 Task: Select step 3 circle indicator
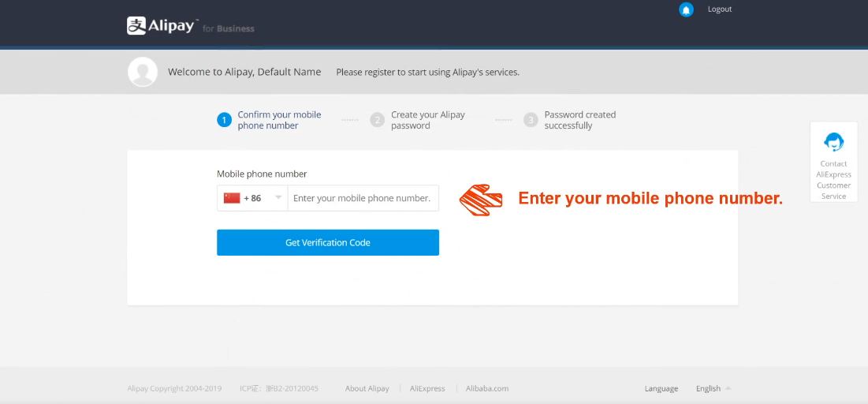531,120
